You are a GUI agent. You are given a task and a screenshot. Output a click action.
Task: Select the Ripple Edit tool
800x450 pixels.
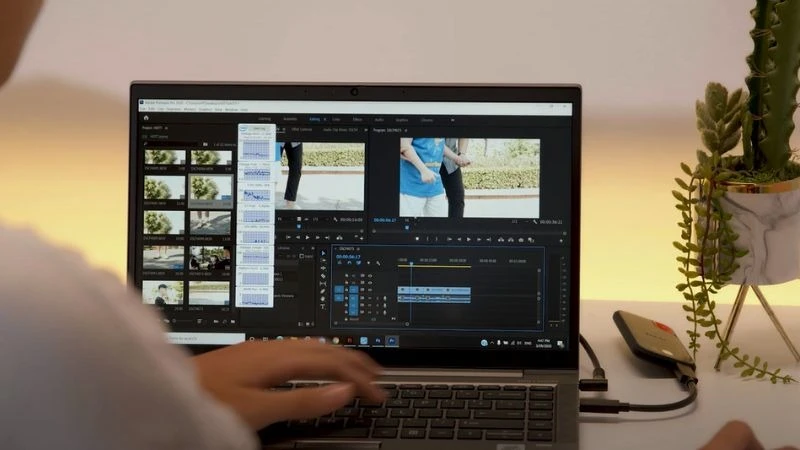click(323, 268)
